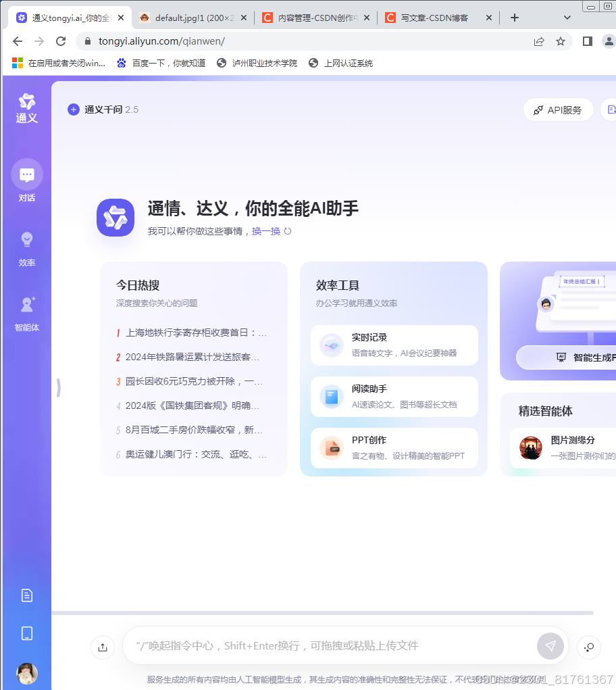Viewport: 616px width, 690px height.
Task: Click the upload file icon beside the input
Action: pos(103,647)
